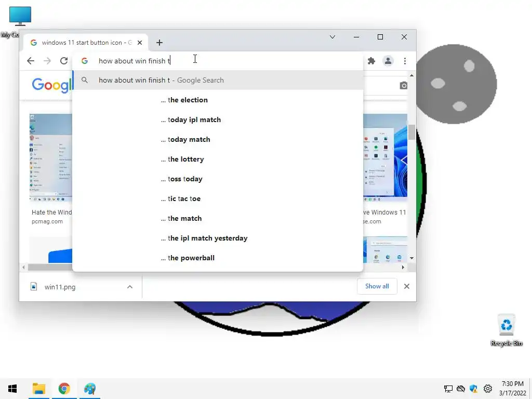Choose suggestion 'the lottery'
This screenshot has height=399, width=532.
coord(218,159)
